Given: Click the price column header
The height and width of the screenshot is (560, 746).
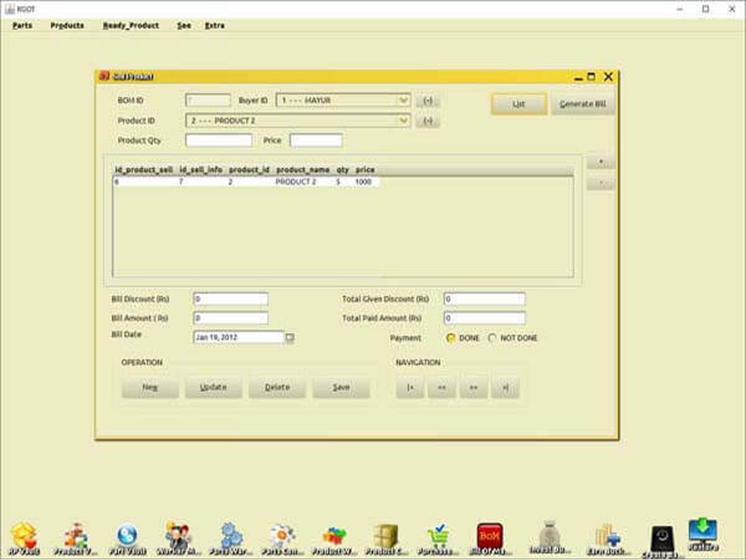Looking at the screenshot, I should pos(365,170).
